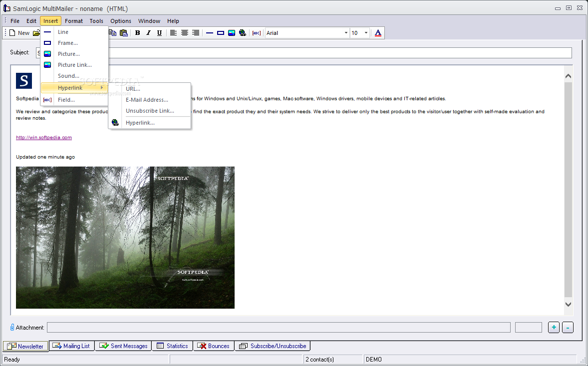
Task: Switch to the Statistics tab
Action: pos(173,346)
